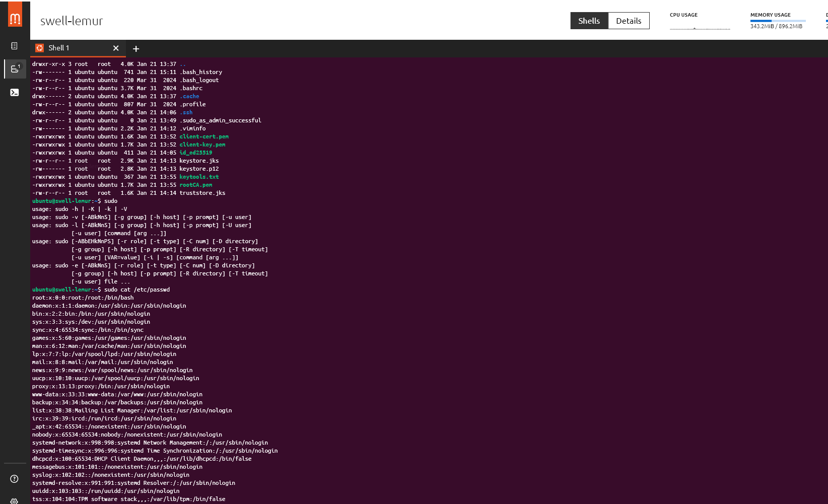Click the syslog:x:102:102 line
Image resolution: width=828 pixels, height=504 pixels.
coord(111,475)
